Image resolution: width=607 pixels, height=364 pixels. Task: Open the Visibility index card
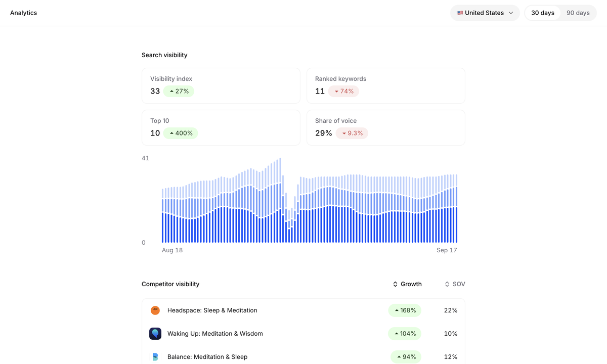(x=221, y=86)
